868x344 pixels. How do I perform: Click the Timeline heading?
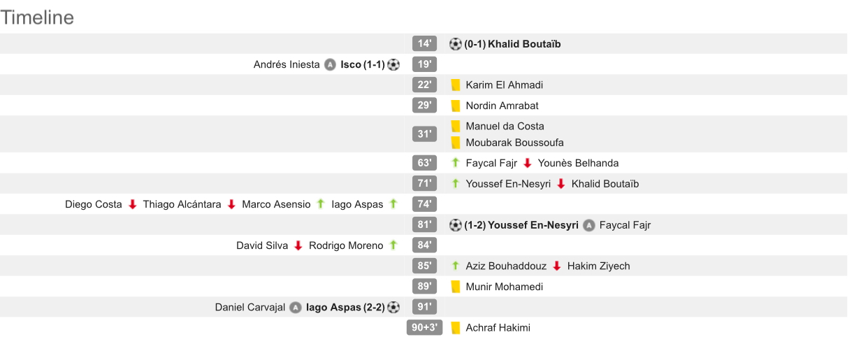[x=37, y=17]
